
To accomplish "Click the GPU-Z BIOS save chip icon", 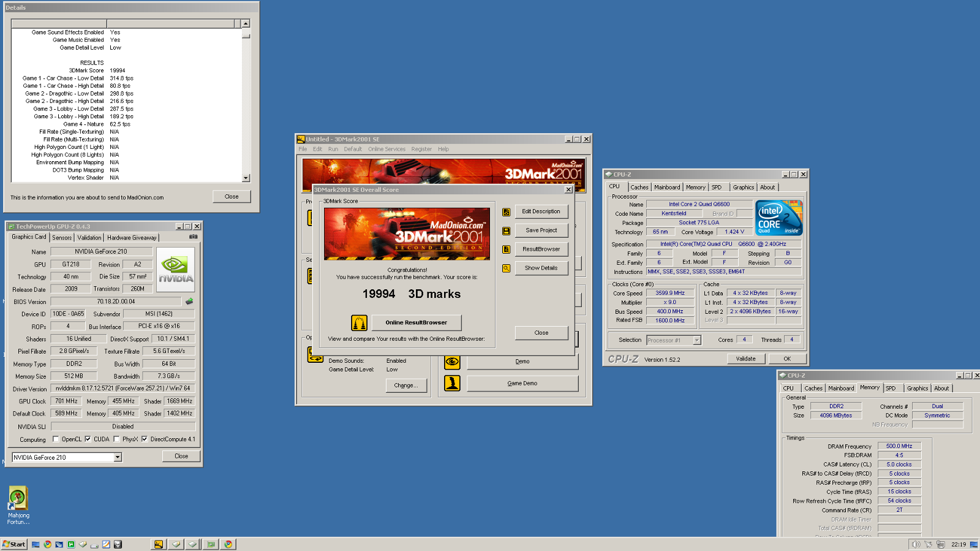I will (x=189, y=302).
